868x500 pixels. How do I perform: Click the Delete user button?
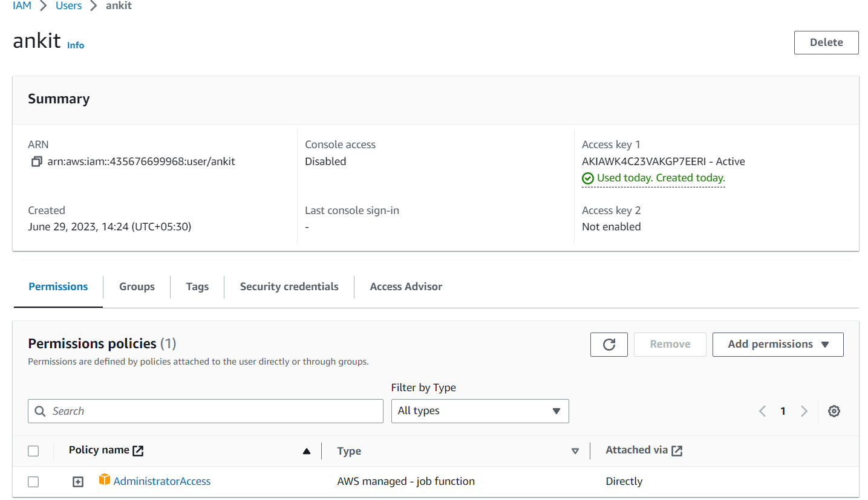tap(826, 42)
